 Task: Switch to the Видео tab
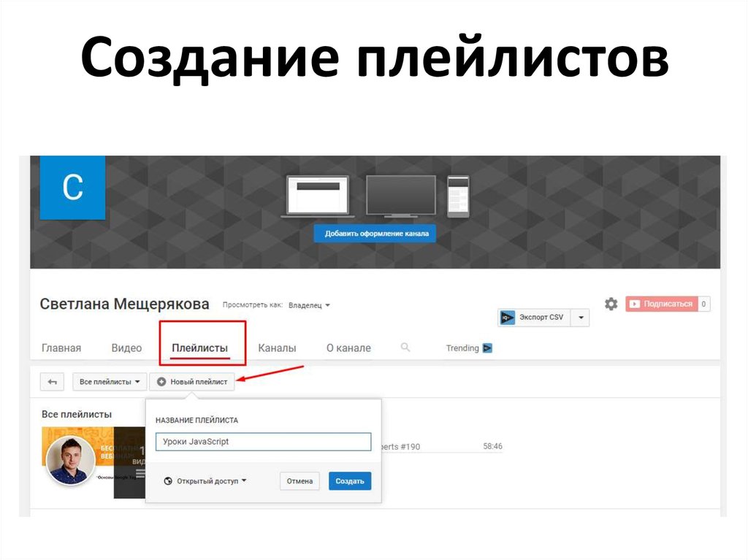point(126,348)
